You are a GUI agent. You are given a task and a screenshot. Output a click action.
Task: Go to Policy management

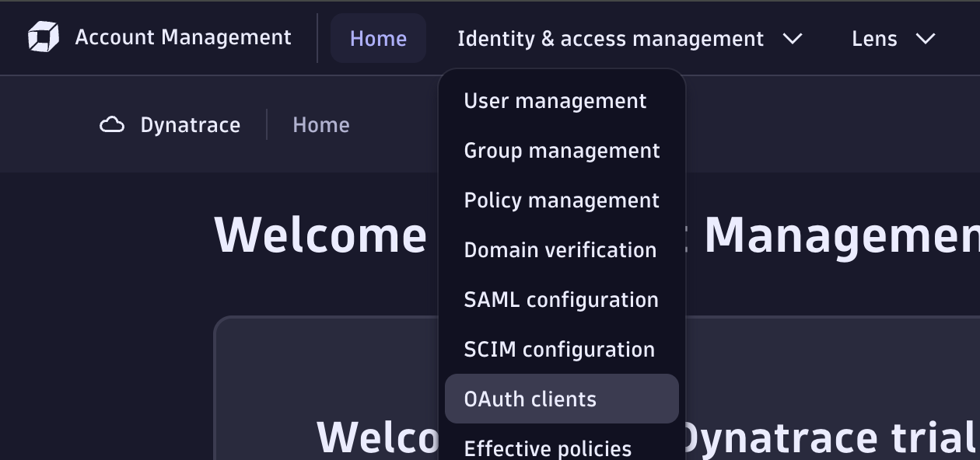coord(562,200)
